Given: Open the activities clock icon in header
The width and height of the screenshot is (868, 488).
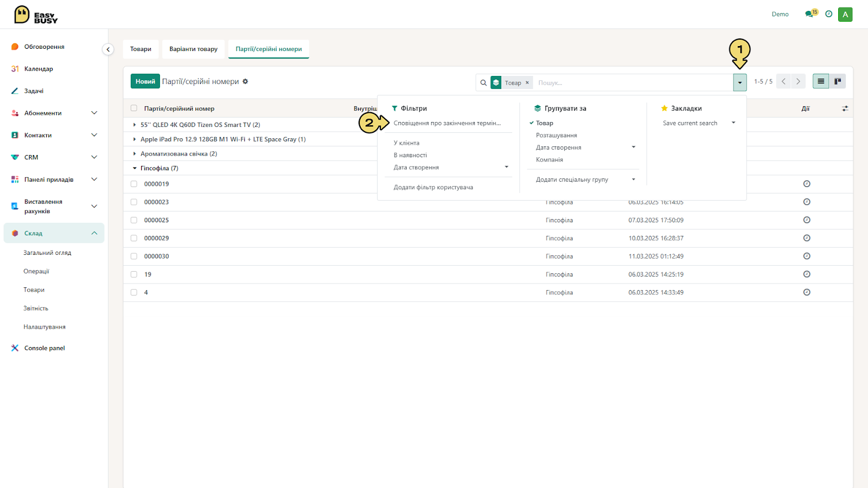Looking at the screenshot, I should pos(828,14).
